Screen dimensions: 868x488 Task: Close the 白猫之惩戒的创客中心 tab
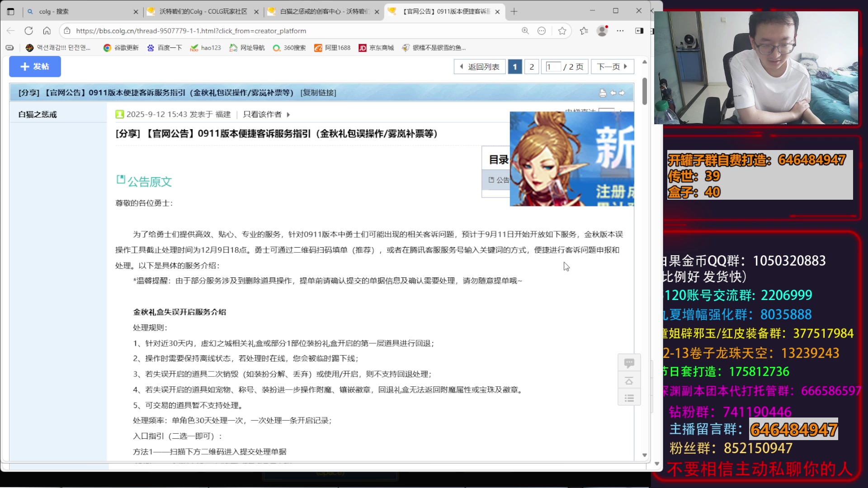(x=377, y=12)
